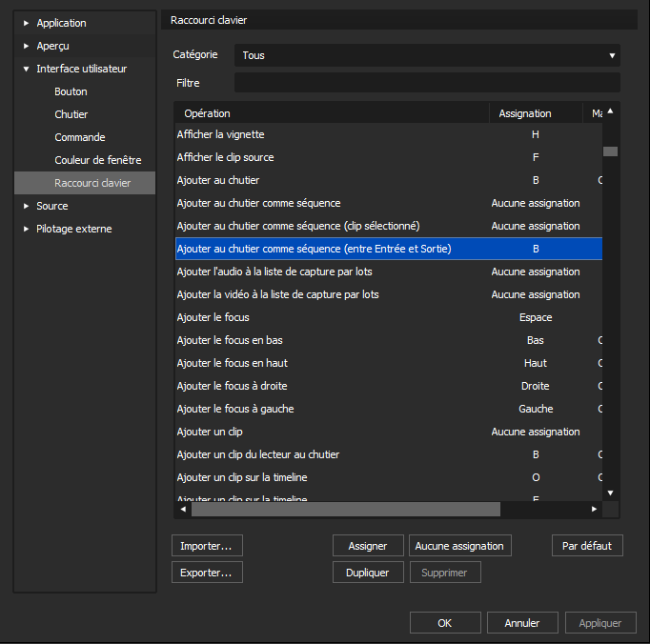Open the Commande settings page
Screen dimensions: 650x644
(80, 137)
